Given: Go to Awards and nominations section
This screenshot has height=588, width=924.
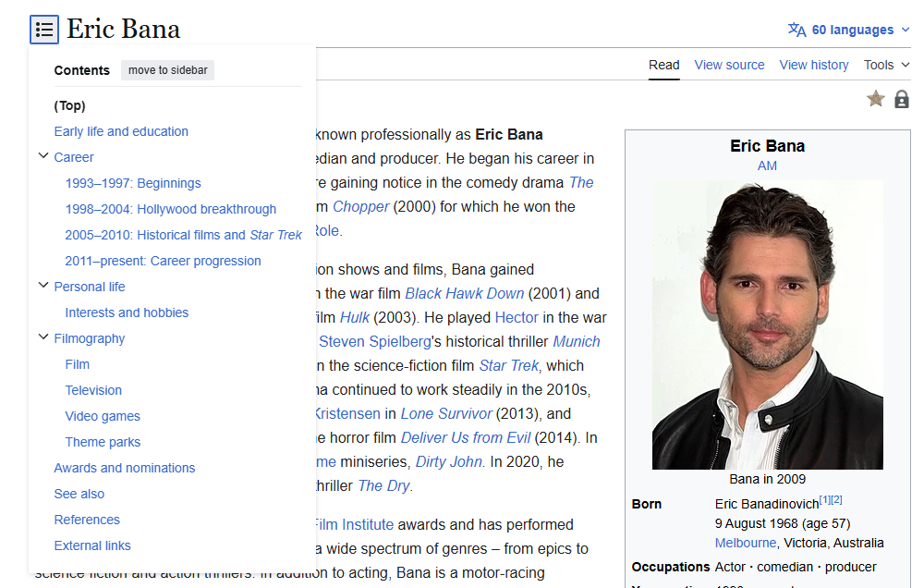Looking at the screenshot, I should pyautogui.click(x=125, y=469).
